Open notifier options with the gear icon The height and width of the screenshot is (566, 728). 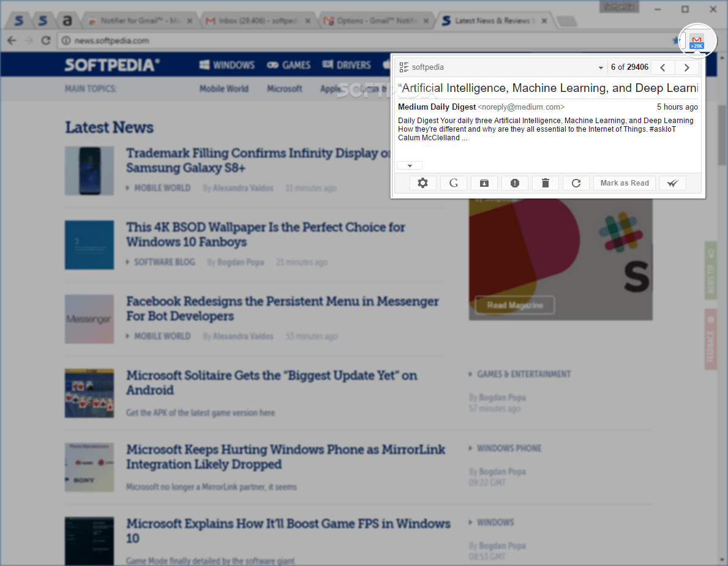(423, 183)
